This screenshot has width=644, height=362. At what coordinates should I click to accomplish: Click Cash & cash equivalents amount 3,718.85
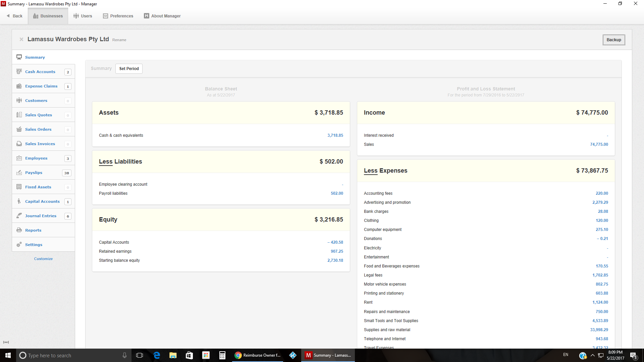(335, 135)
